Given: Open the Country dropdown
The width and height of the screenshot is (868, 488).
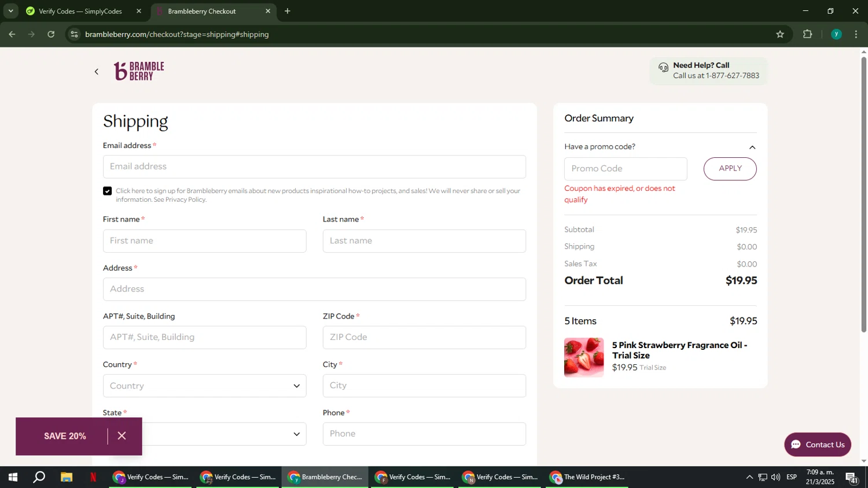Looking at the screenshot, I should 204,386.
